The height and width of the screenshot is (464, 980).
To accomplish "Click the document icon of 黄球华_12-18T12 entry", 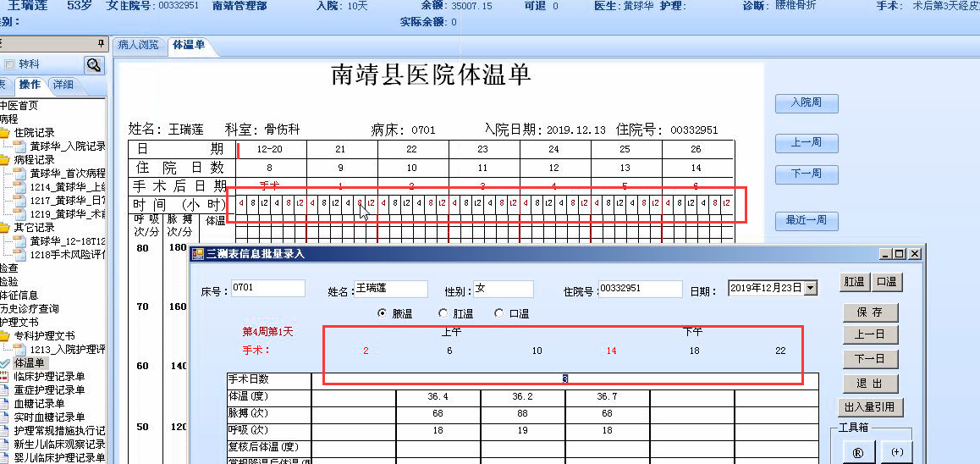I will tap(20, 241).
